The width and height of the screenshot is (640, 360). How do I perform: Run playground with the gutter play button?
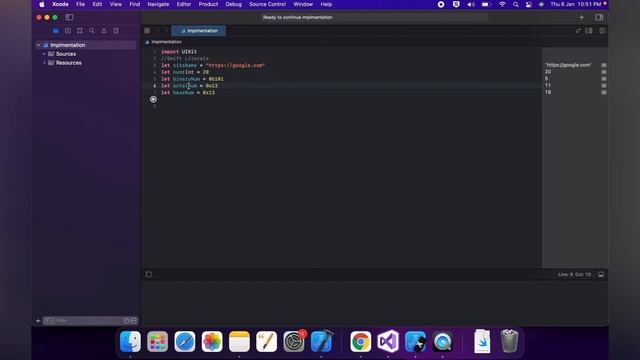tap(153, 99)
